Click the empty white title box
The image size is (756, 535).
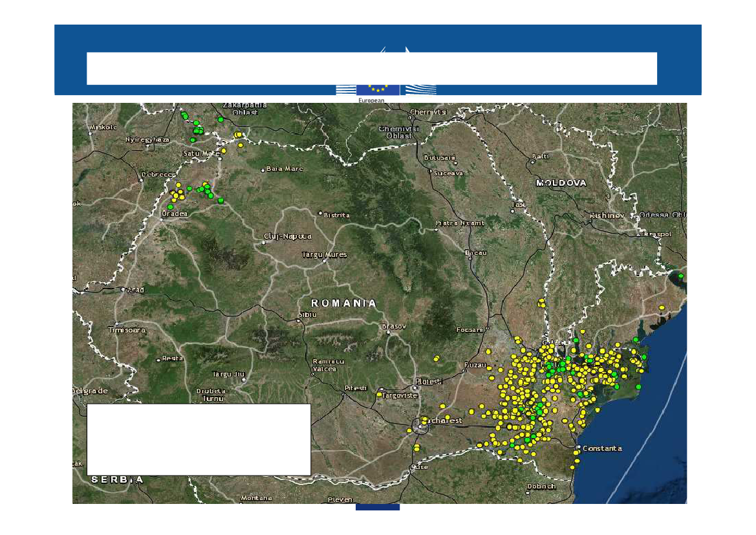[372, 69]
